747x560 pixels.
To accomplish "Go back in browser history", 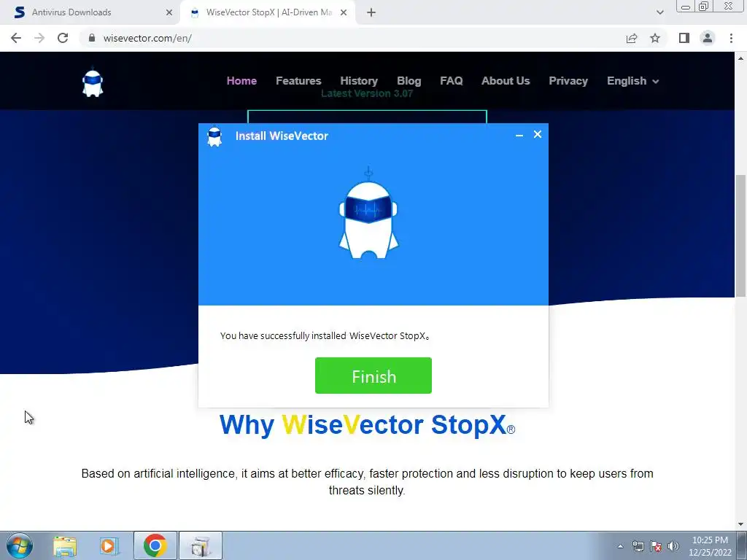I will [x=16, y=38].
